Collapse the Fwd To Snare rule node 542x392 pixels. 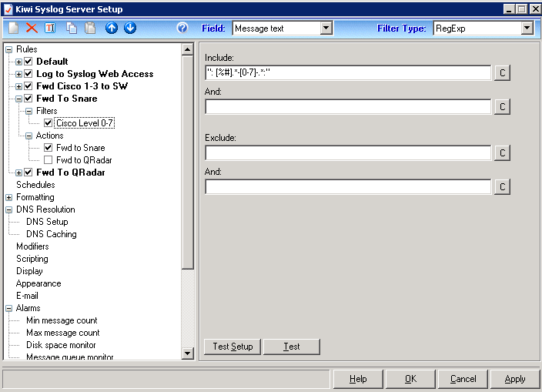tap(19, 99)
